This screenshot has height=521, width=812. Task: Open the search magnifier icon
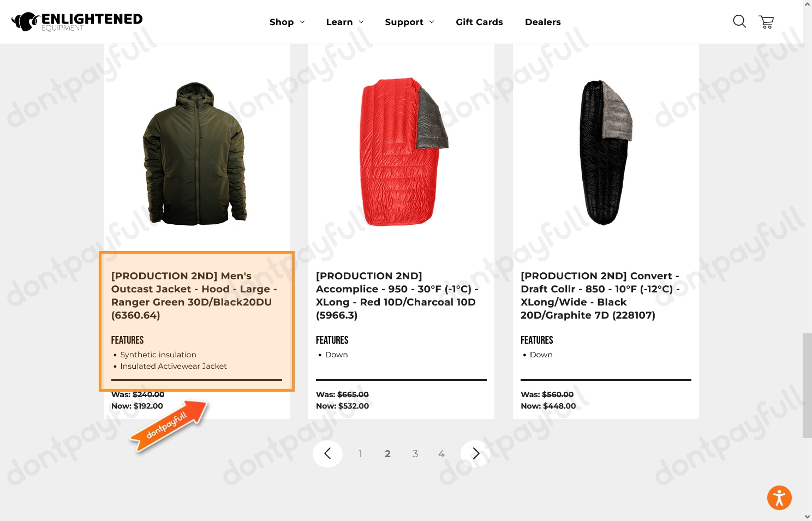tap(739, 21)
